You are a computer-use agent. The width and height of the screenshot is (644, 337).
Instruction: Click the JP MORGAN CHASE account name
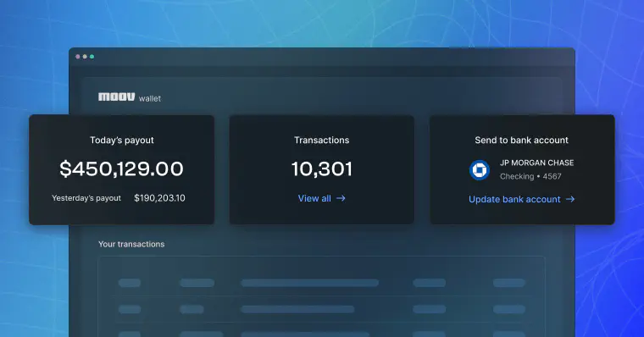pyautogui.click(x=536, y=163)
